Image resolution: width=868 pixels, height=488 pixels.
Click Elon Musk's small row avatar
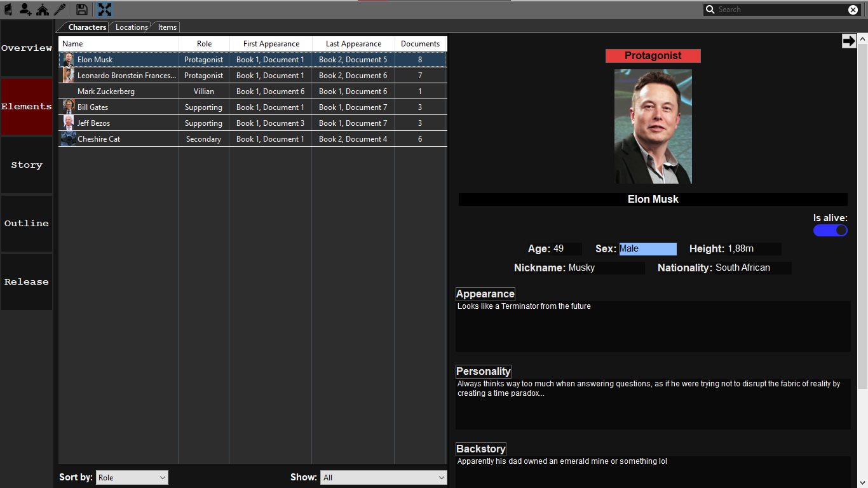[69, 60]
